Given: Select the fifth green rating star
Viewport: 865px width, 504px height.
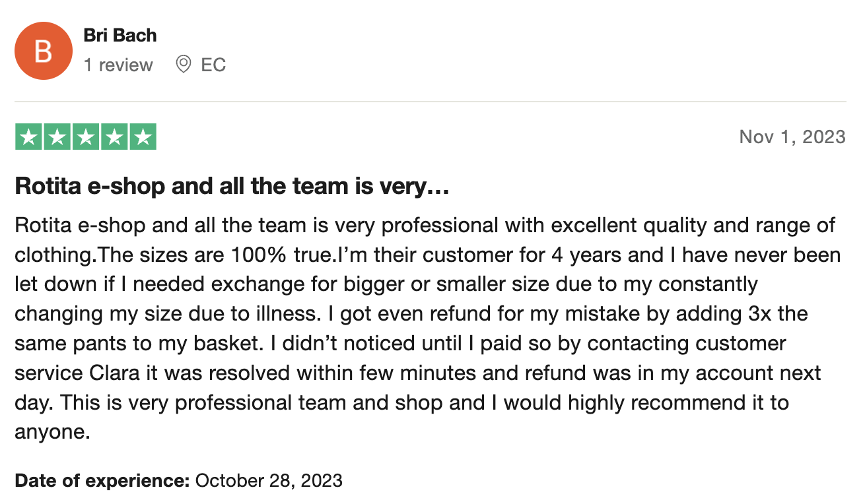Looking at the screenshot, I should 143,137.
